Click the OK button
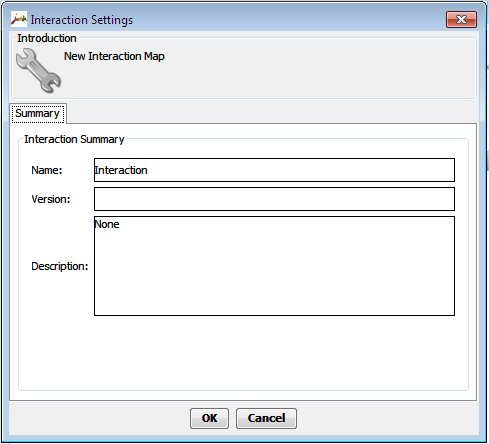489x444 pixels. (x=209, y=418)
